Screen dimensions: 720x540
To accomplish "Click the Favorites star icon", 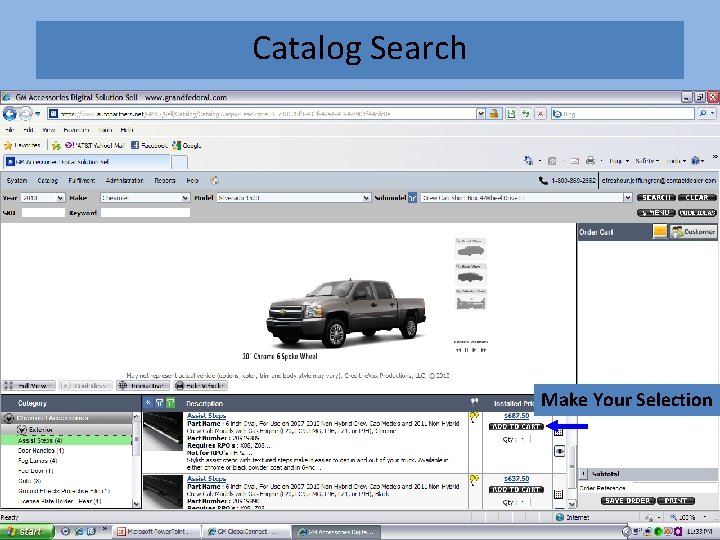I will 8,146.
